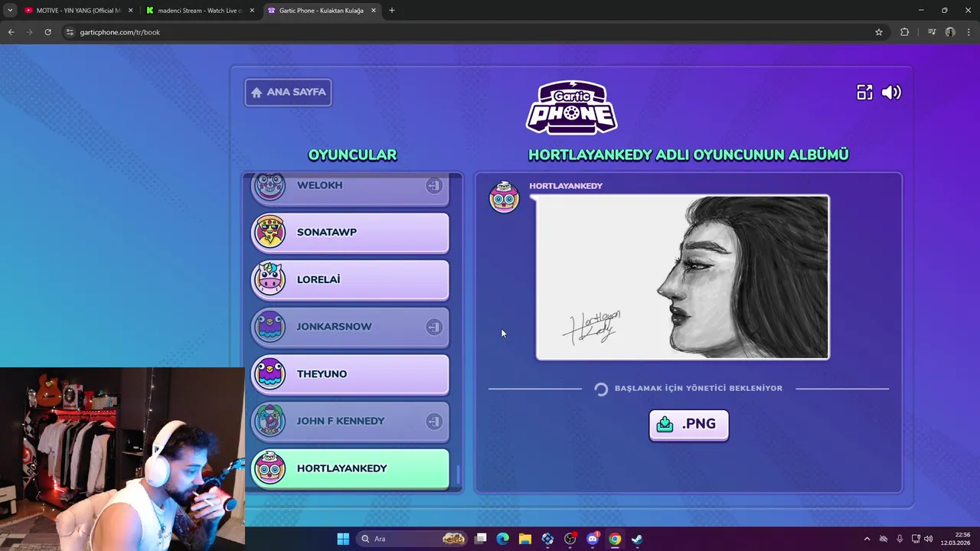Viewport: 980px width, 551px height.
Task: Click the taskbar search box
Action: [x=412, y=539]
